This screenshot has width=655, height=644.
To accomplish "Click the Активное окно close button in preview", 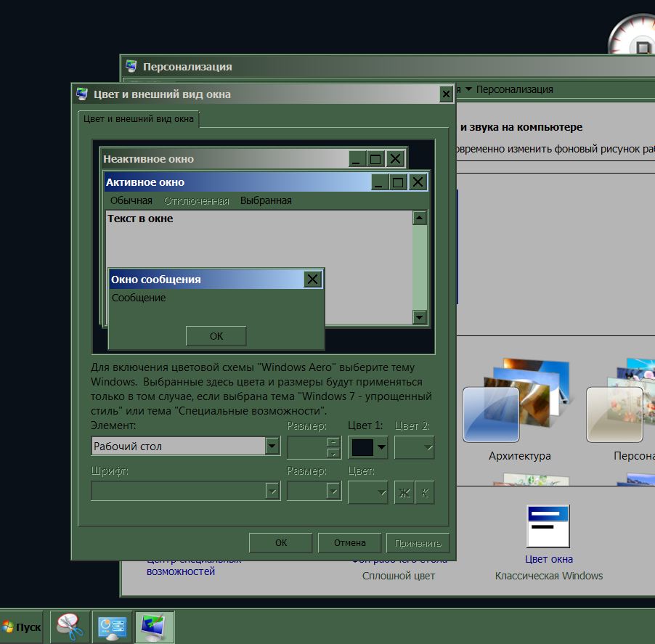I will (418, 182).
